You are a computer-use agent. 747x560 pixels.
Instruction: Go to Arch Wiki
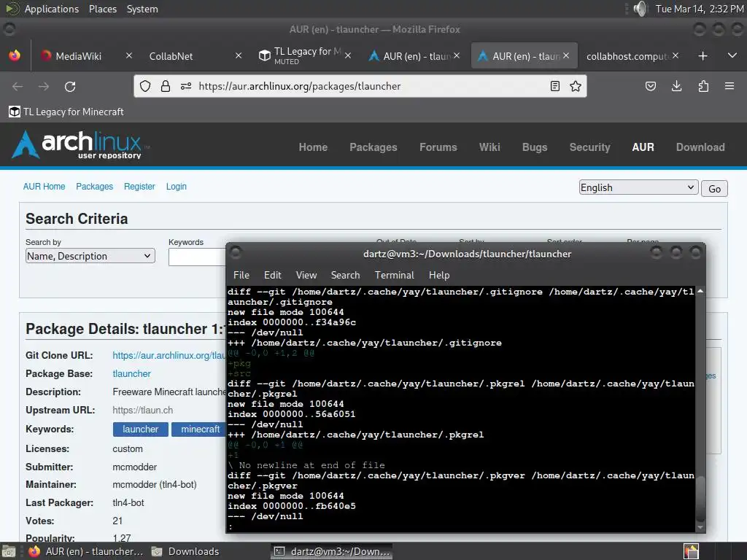[489, 147]
